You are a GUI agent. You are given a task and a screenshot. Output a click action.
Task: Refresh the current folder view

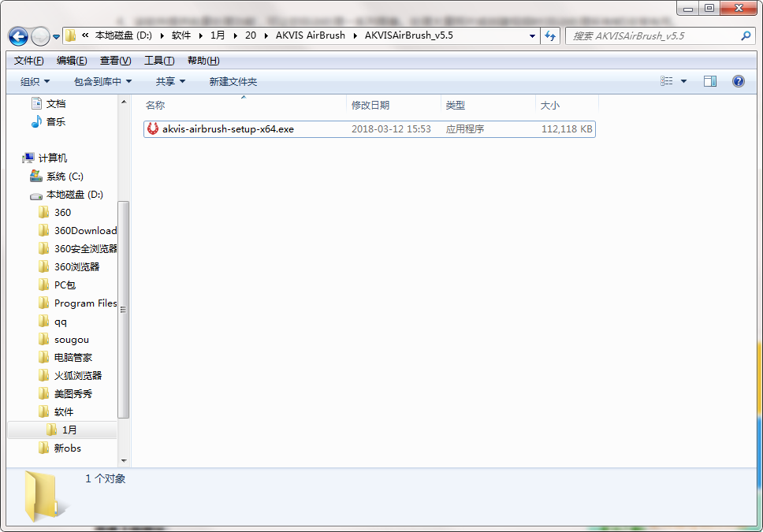550,36
